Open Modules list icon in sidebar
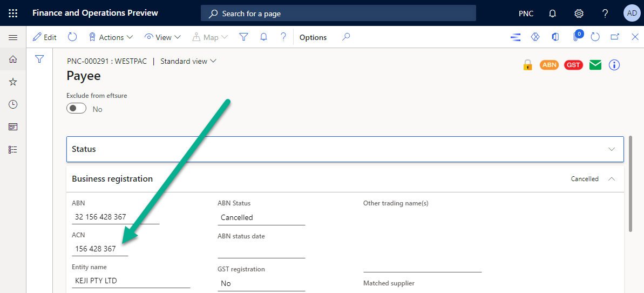 13,149
